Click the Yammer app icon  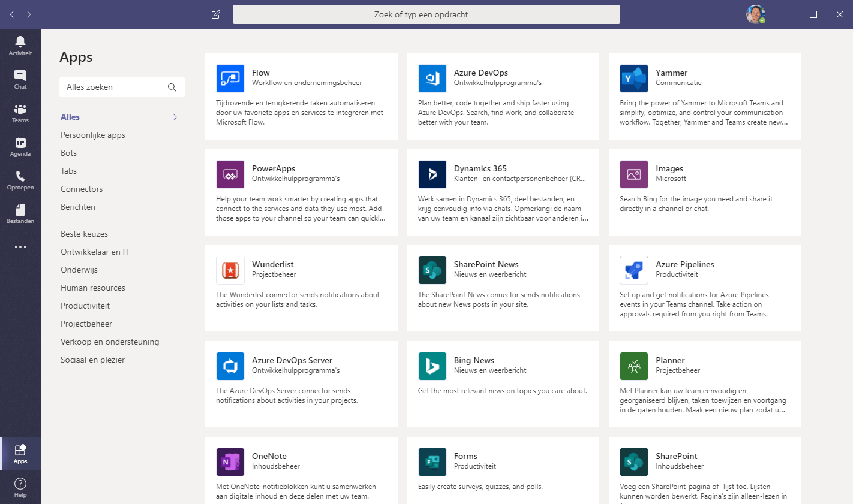click(x=634, y=79)
